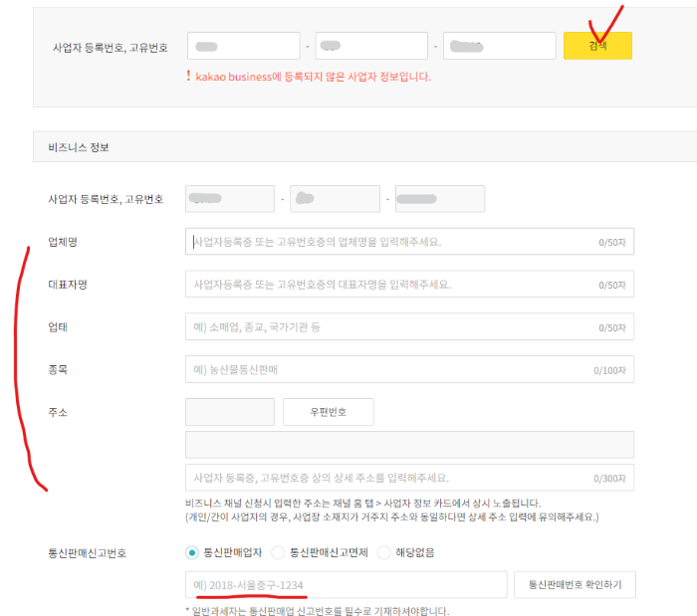Click middle business registration number field at top
697x616 pixels.
371,46
